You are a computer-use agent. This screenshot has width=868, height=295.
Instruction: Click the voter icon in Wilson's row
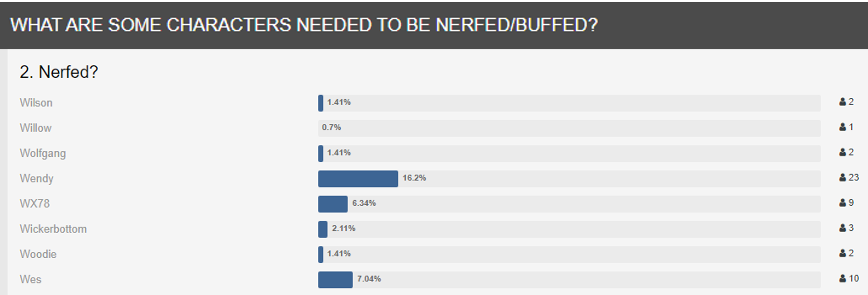pyautogui.click(x=842, y=102)
